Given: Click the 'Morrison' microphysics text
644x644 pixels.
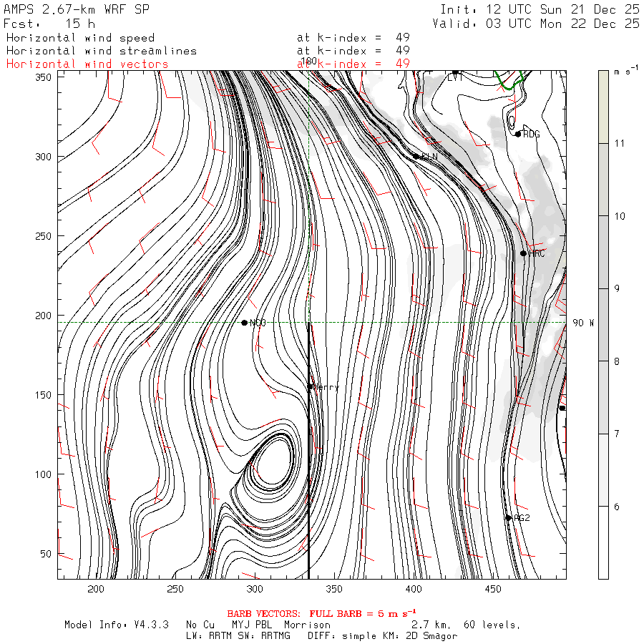Looking at the screenshot, I should coord(307,625).
